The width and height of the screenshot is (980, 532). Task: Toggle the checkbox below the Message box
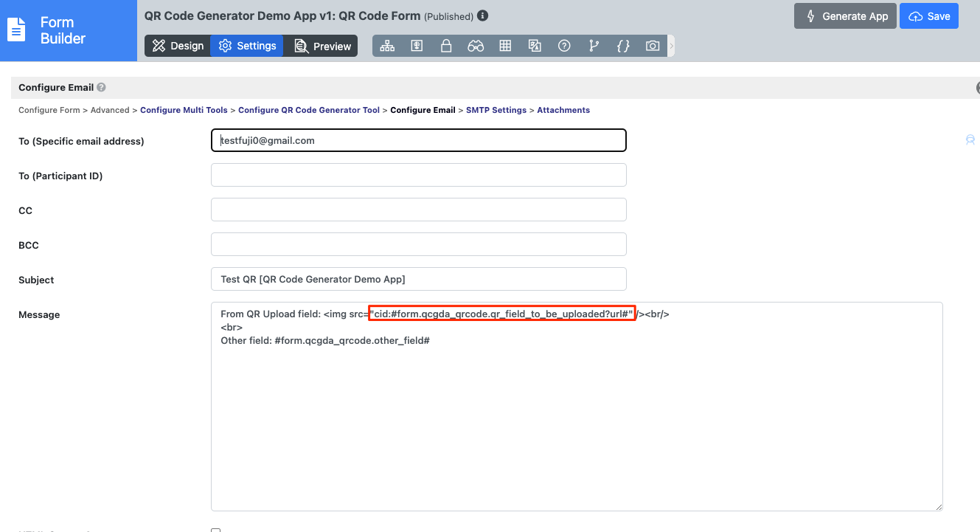pyautogui.click(x=215, y=529)
